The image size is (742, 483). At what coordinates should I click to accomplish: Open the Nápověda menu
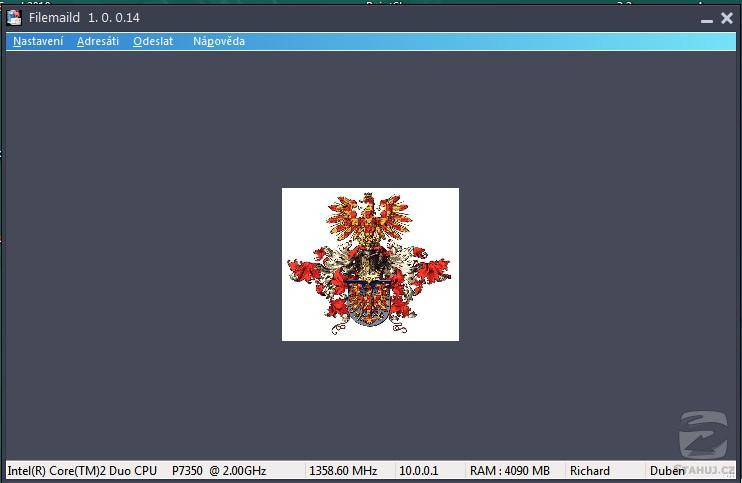219,41
